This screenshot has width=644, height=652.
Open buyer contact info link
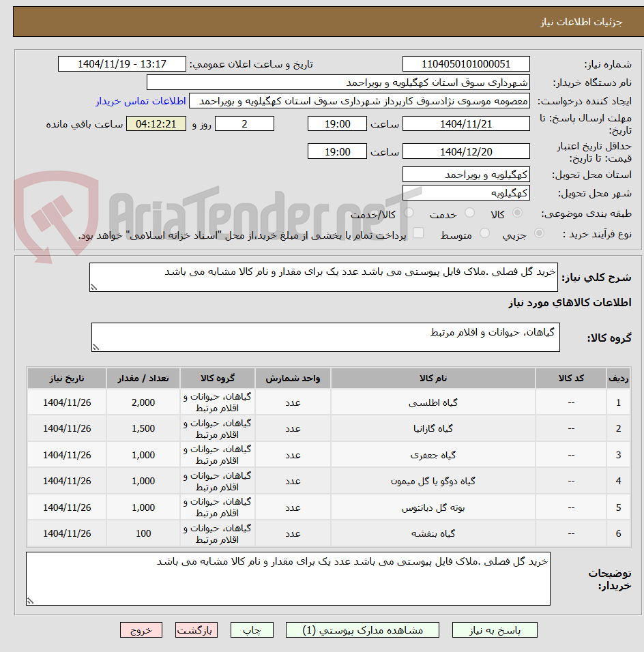pyautogui.click(x=141, y=101)
